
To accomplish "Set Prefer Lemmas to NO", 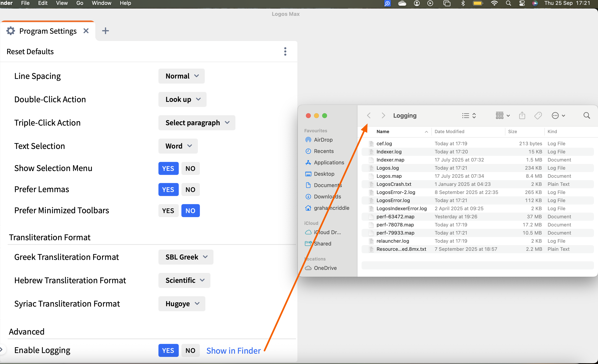I will tap(190, 189).
